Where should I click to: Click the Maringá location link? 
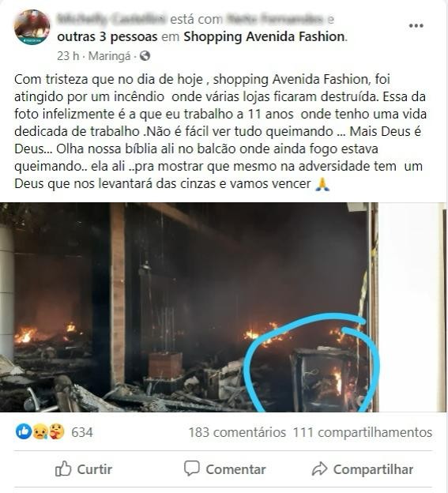109,56
